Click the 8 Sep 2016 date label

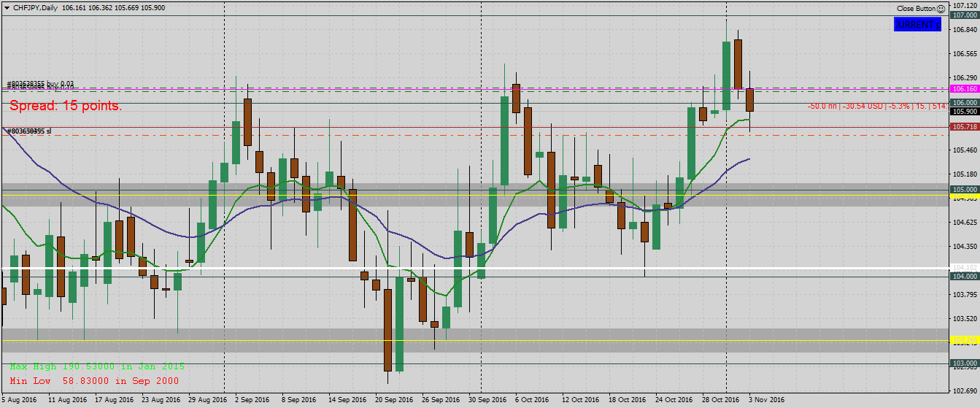298,400
